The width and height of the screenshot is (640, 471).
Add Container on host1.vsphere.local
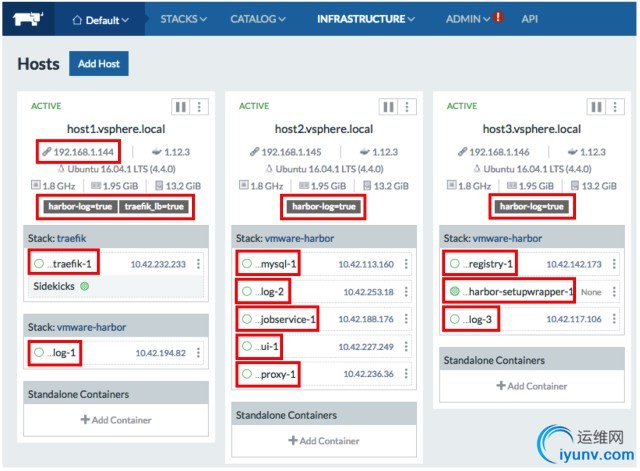pos(116,420)
